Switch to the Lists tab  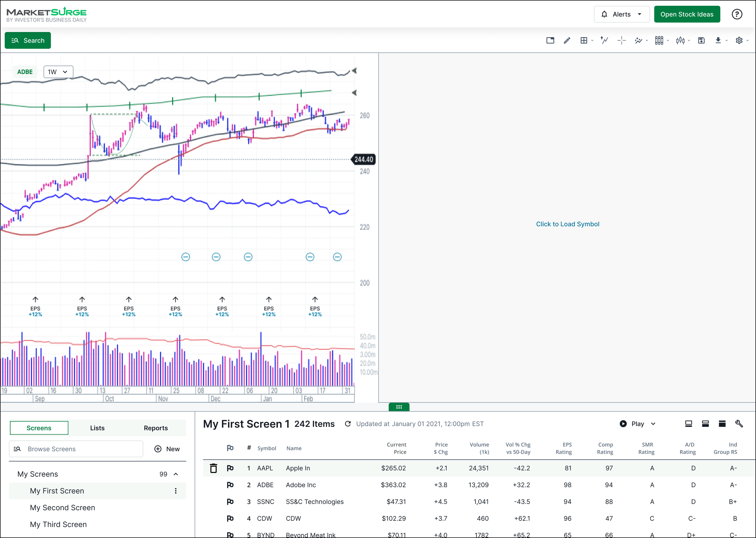[97, 428]
